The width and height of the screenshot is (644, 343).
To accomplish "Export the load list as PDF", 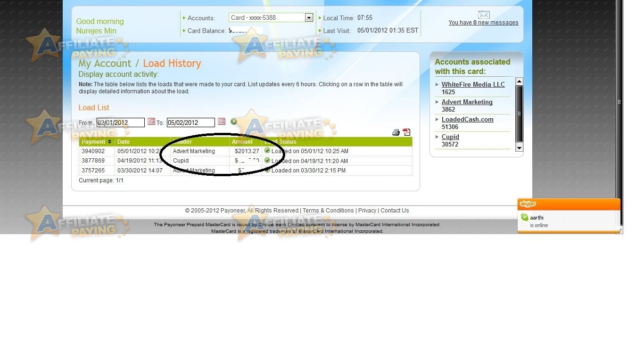I will [406, 132].
